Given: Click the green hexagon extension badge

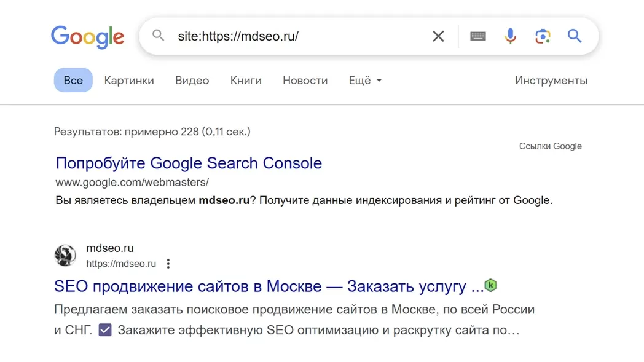Looking at the screenshot, I should point(490,285).
